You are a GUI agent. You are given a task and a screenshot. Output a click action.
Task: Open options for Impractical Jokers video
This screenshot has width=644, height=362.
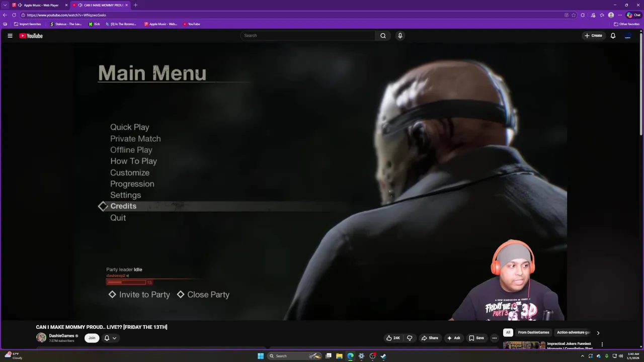point(602,344)
